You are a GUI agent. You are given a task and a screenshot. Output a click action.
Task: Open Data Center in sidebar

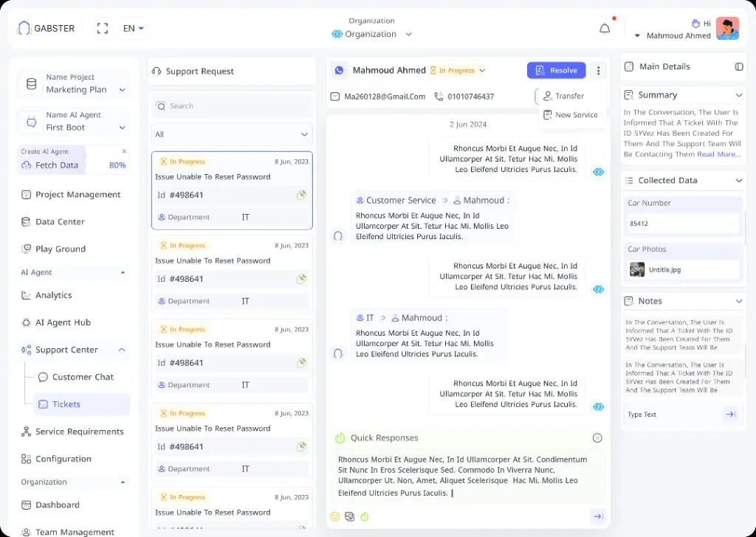[53, 221]
